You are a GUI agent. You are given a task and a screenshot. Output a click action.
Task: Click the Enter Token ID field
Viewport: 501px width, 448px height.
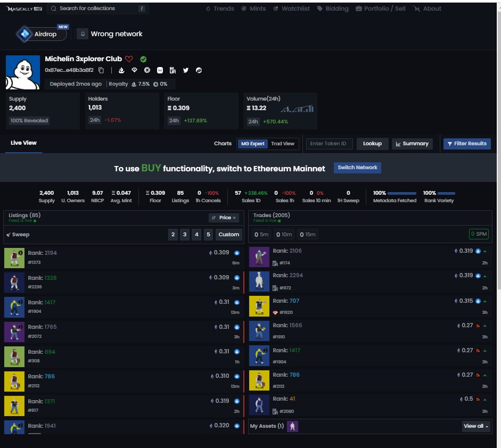click(329, 144)
